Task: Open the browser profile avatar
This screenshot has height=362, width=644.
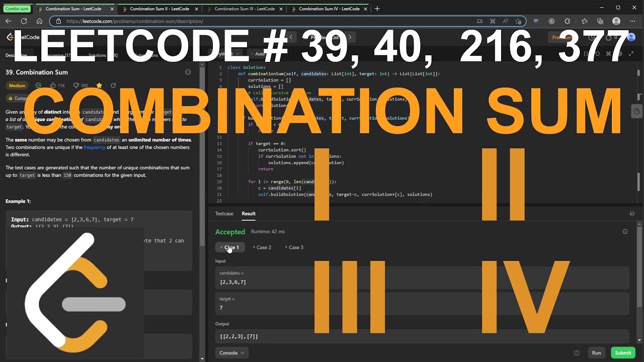Action: click(x=616, y=21)
